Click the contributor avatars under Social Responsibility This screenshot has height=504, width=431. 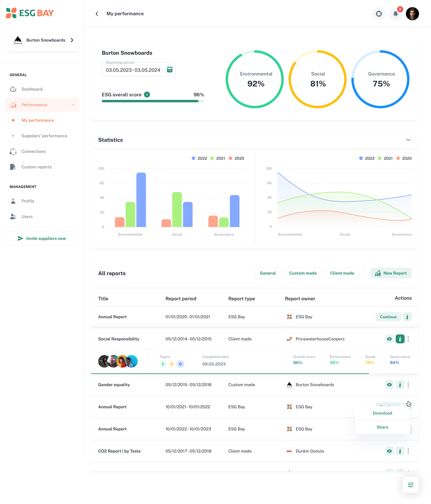pos(118,361)
